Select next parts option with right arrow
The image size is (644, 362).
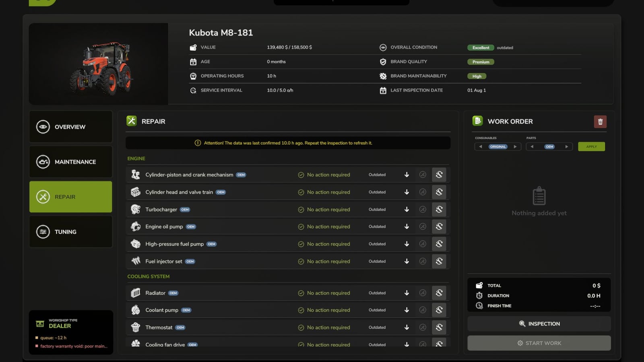click(567, 147)
